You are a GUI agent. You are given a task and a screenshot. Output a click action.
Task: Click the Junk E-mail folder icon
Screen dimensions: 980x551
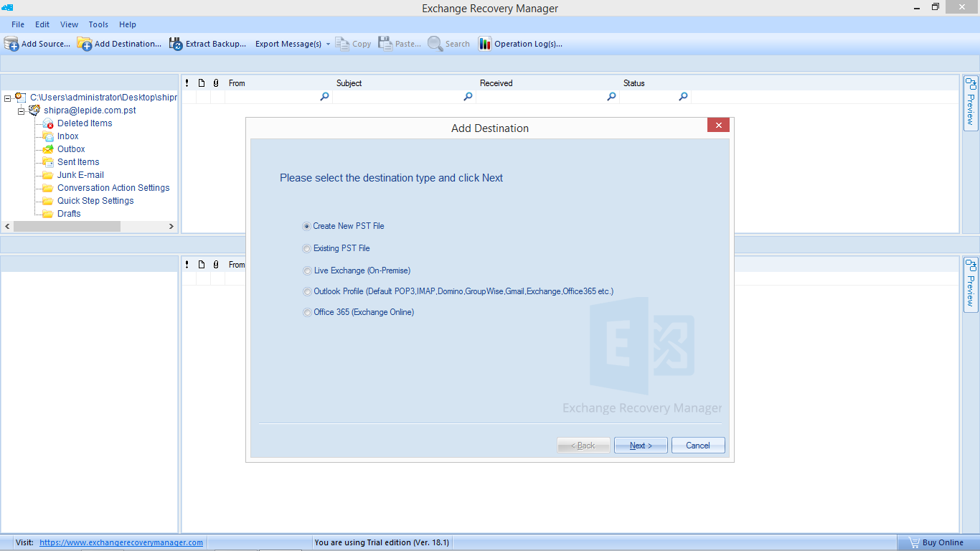[x=48, y=175]
